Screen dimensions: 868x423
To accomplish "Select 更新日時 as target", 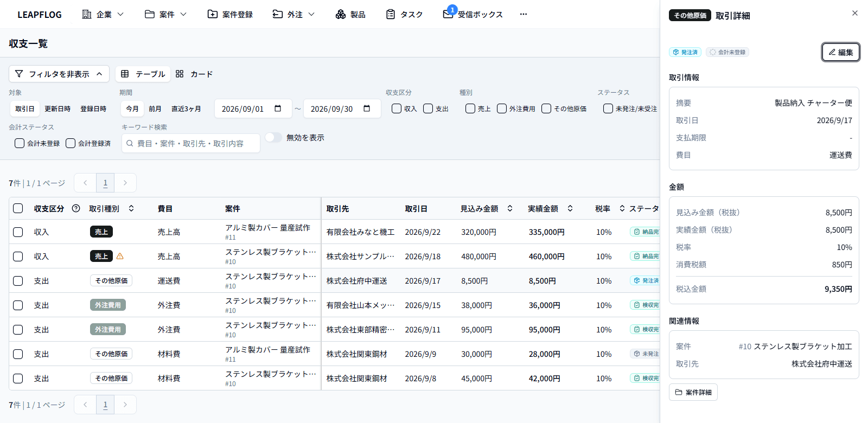I will tap(58, 108).
